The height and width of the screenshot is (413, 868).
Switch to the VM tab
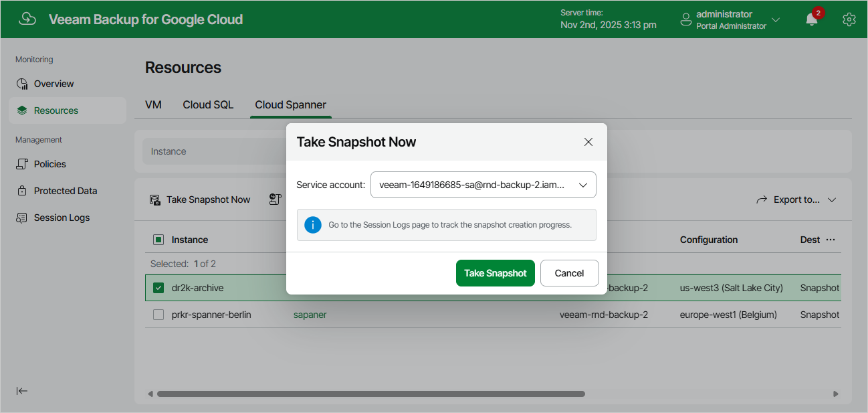[153, 105]
